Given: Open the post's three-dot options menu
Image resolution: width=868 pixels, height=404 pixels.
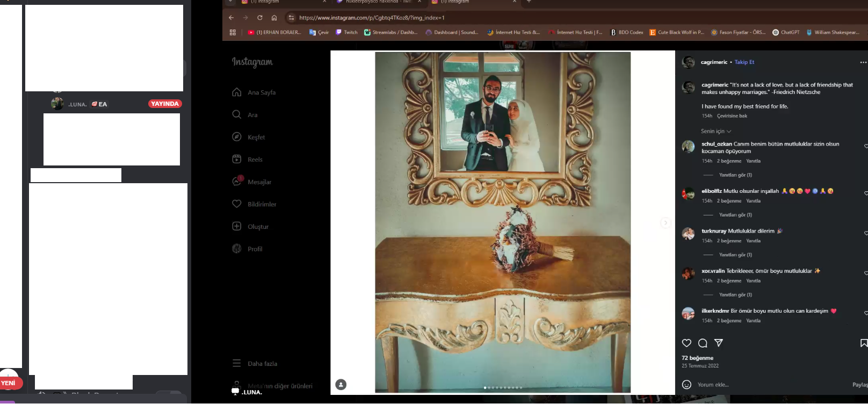Looking at the screenshot, I should pos(863,62).
